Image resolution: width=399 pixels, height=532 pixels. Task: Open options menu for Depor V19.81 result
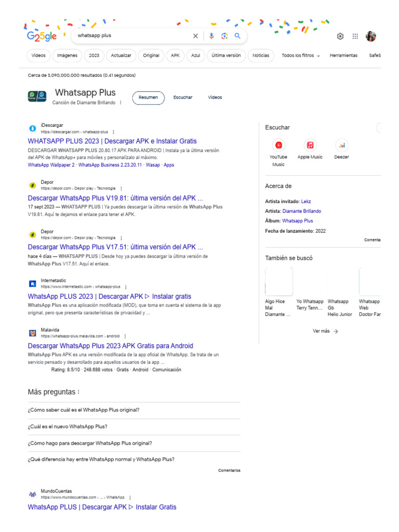pyautogui.click(x=121, y=189)
